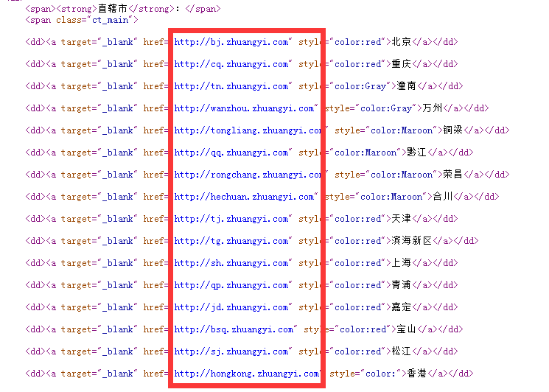Click the jd.zhuangyi.com URL
This screenshot has height=392, width=549.
coord(231,307)
